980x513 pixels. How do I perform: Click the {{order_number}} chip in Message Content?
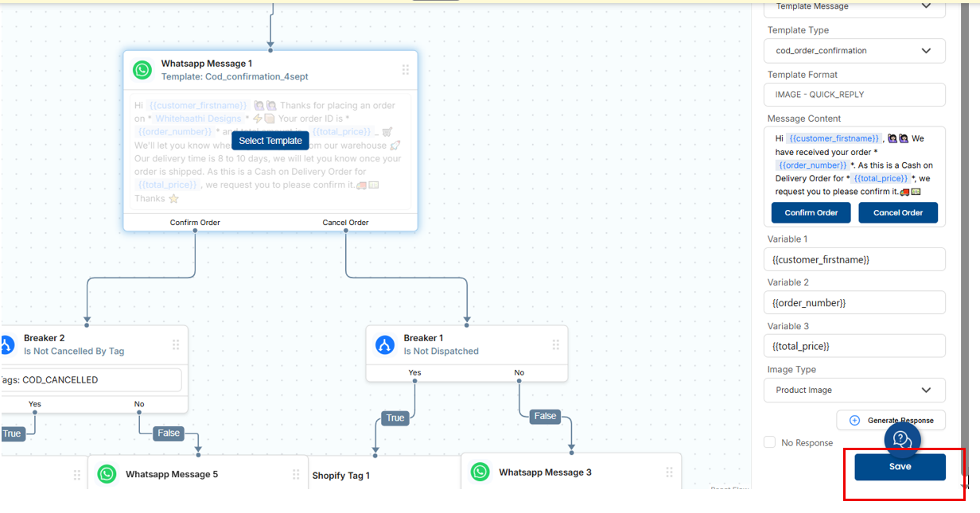pos(813,165)
